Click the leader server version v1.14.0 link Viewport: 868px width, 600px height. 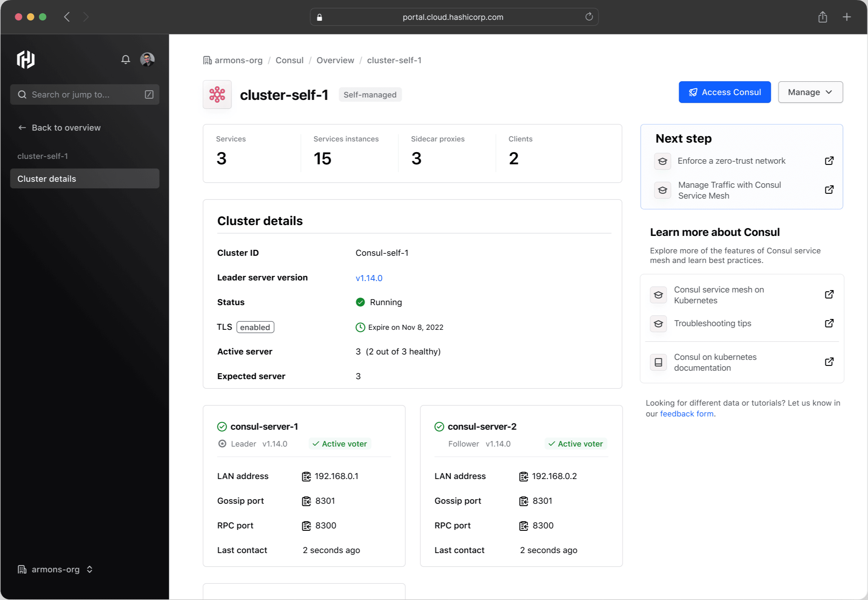click(x=369, y=277)
